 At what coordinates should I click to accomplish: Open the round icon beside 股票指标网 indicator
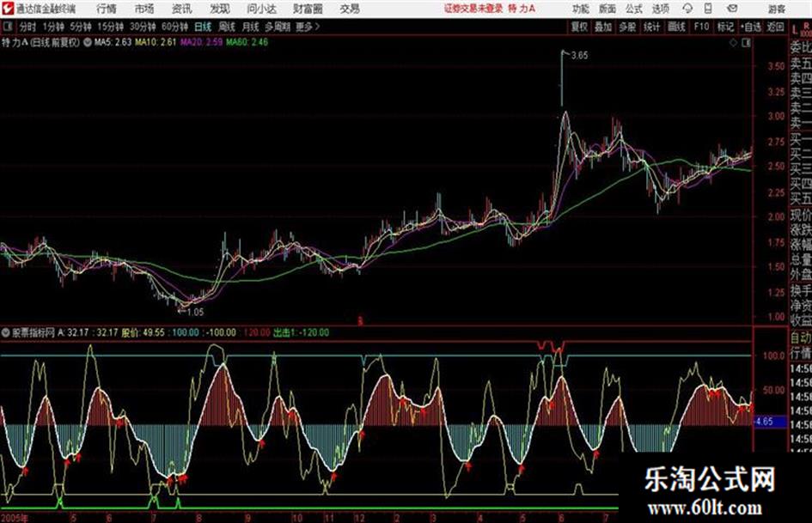pyautogui.click(x=5, y=333)
